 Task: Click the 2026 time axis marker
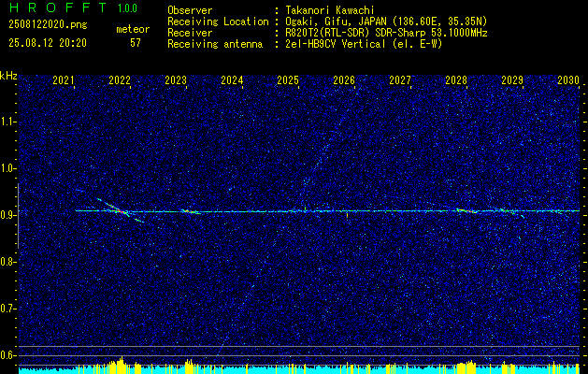pyautogui.click(x=344, y=80)
